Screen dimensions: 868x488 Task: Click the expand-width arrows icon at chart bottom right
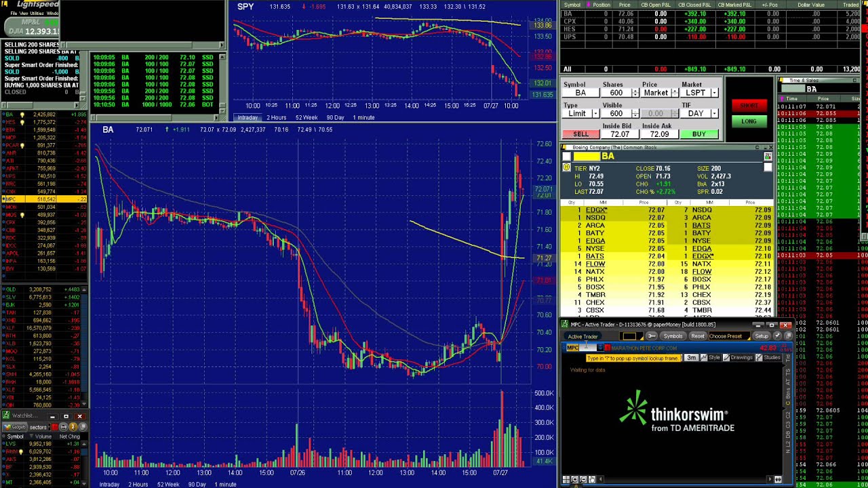coord(778,480)
